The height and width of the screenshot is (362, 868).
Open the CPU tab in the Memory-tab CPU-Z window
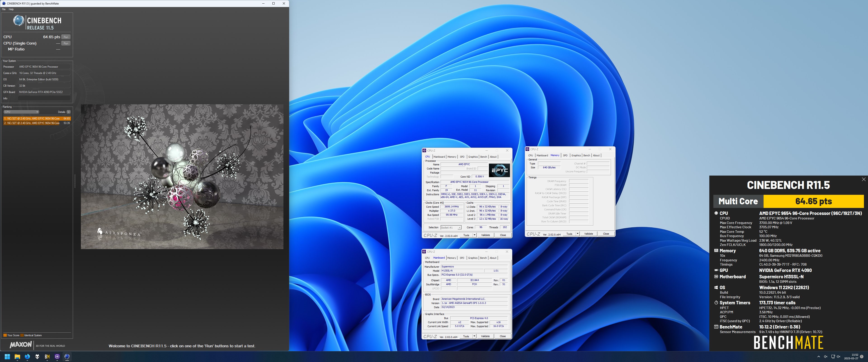click(530, 155)
